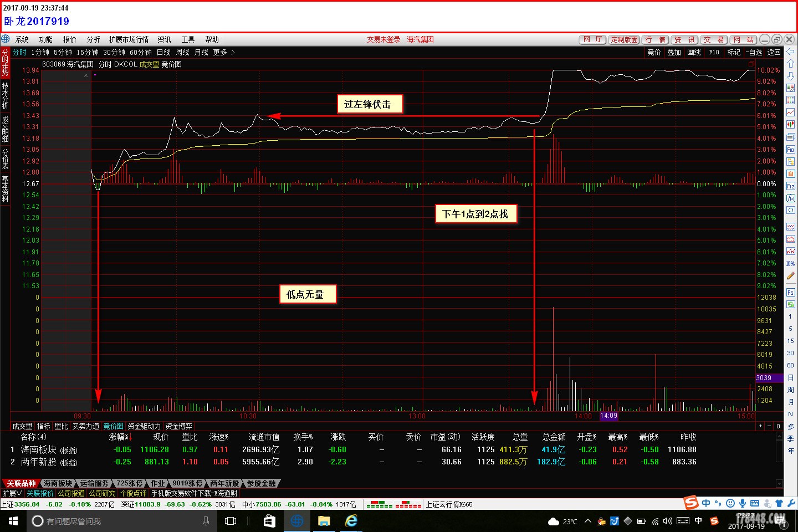Click the volume icon in system tray

[x=668, y=521]
